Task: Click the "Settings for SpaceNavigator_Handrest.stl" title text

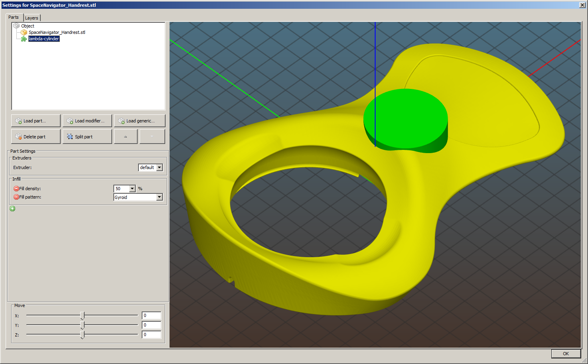Action: point(49,5)
